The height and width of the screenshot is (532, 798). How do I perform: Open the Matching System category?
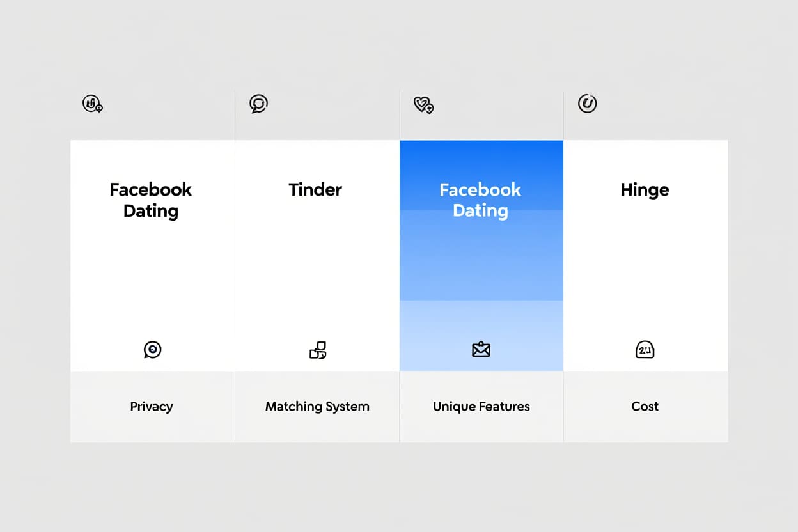317,406
